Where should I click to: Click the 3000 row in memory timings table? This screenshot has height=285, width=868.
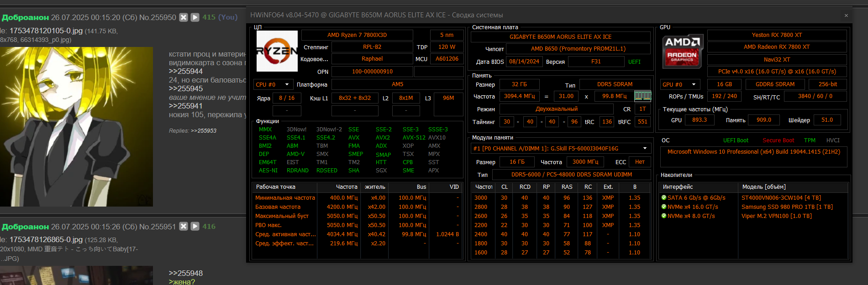coord(561,198)
